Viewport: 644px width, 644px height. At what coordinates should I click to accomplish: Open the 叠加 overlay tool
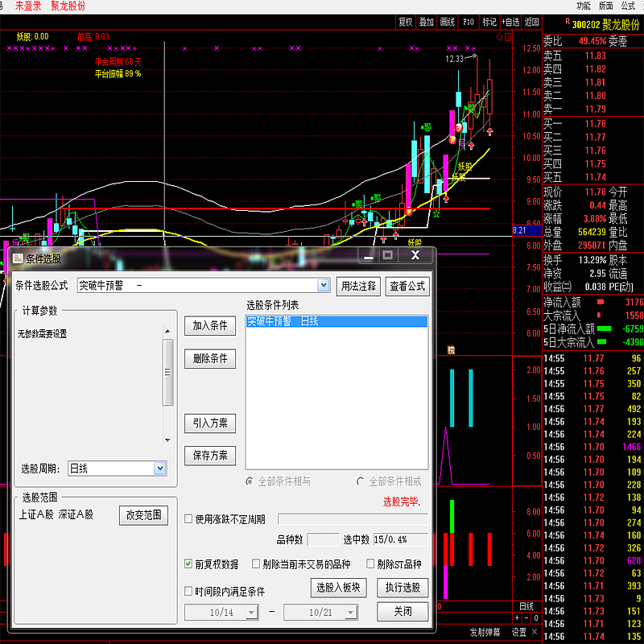tap(427, 22)
